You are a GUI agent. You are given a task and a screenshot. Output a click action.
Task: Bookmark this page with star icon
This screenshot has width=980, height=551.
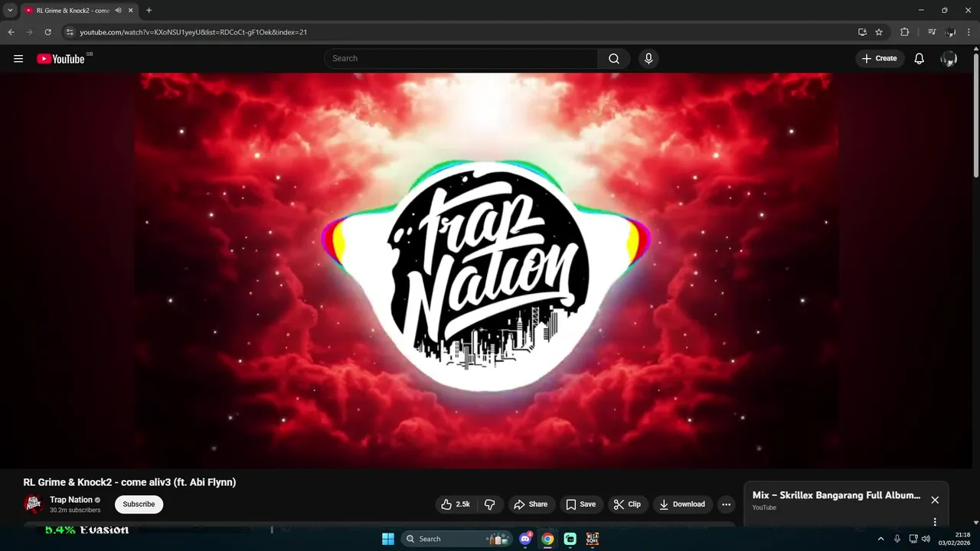pyautogui.click(x=879, y=32)
